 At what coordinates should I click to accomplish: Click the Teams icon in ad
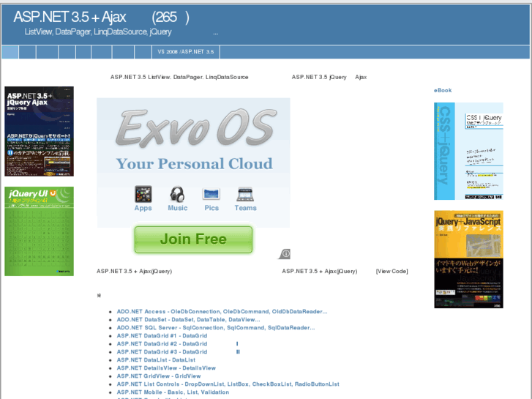(245, 194)
